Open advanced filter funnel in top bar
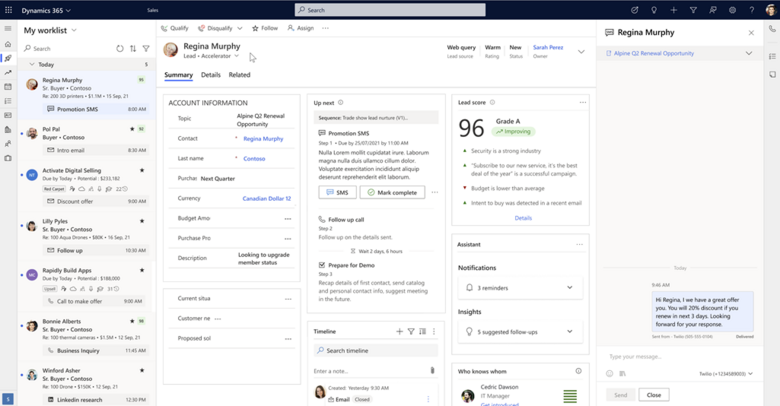Screen dimensions: 780x406 (x=693, y=10)
